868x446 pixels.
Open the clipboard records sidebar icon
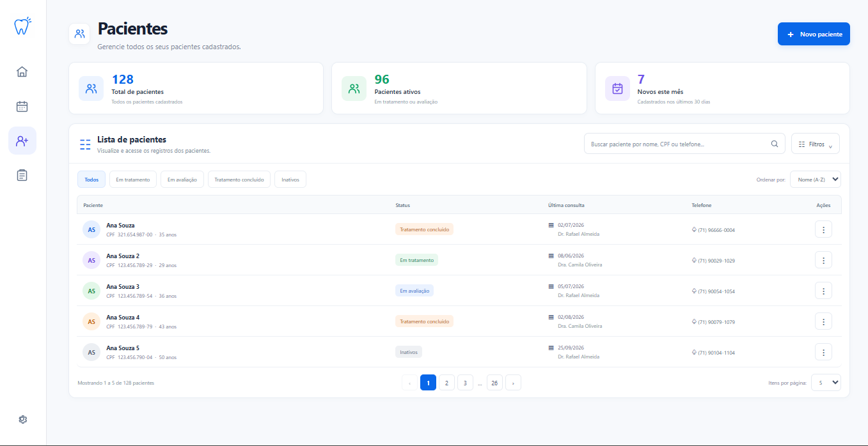click(x=22, y=175)
